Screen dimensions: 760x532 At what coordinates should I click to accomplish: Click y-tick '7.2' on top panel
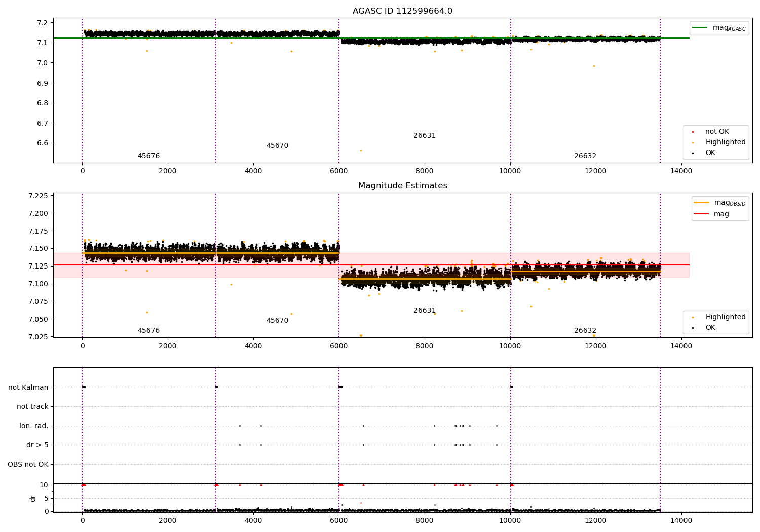point(43,23)
